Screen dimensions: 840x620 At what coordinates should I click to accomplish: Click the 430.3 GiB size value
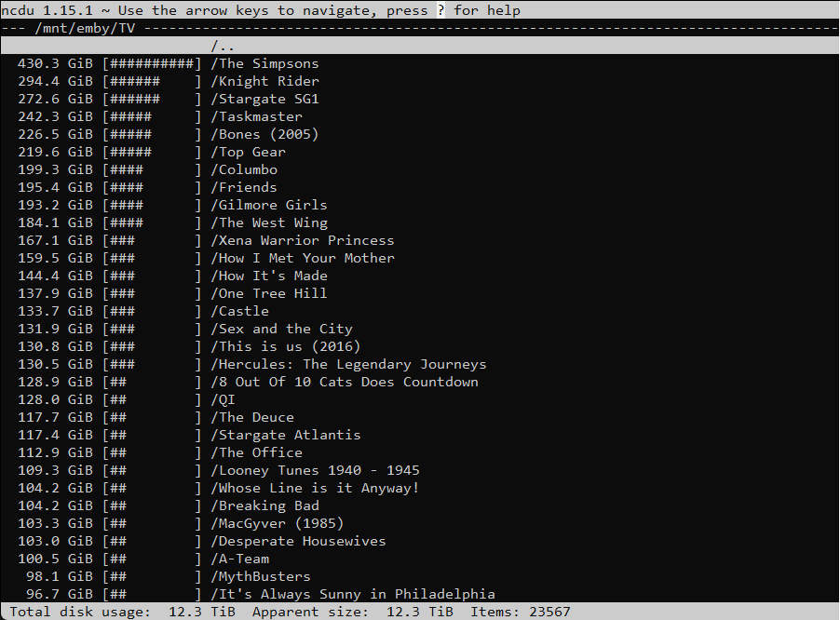coord(55,63)
